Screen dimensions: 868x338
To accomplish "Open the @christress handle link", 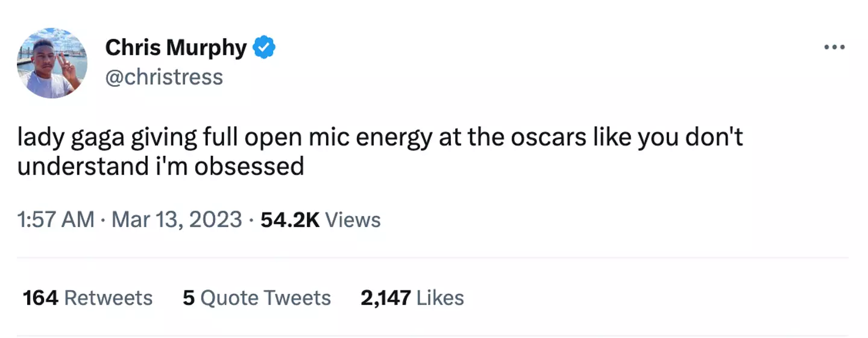I will [x=164, y=77].
